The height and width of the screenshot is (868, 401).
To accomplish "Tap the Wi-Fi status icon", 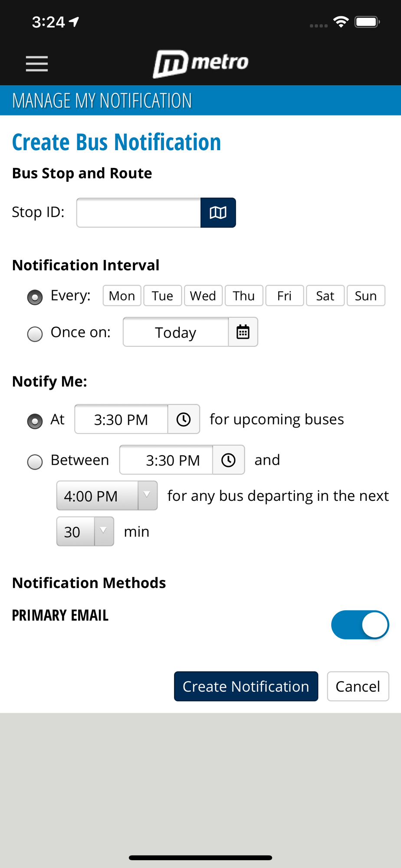I will tap(341, 22).
